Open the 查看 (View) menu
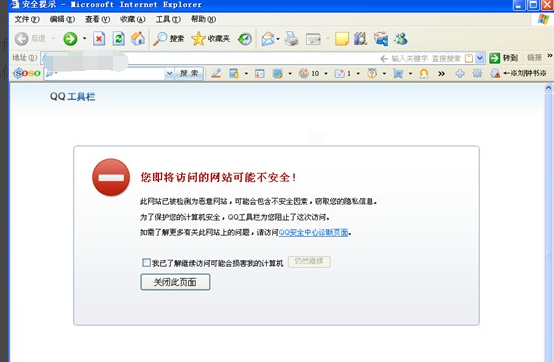 (x=98, y=19)
